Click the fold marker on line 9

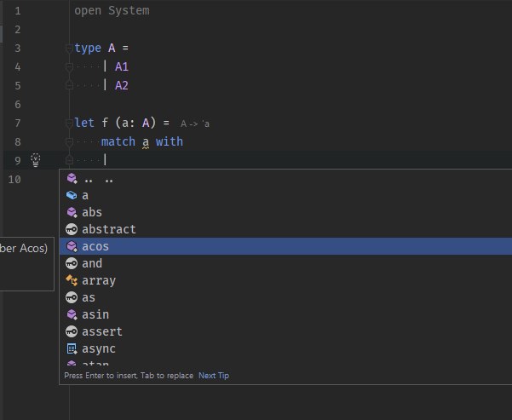[67, 159]
